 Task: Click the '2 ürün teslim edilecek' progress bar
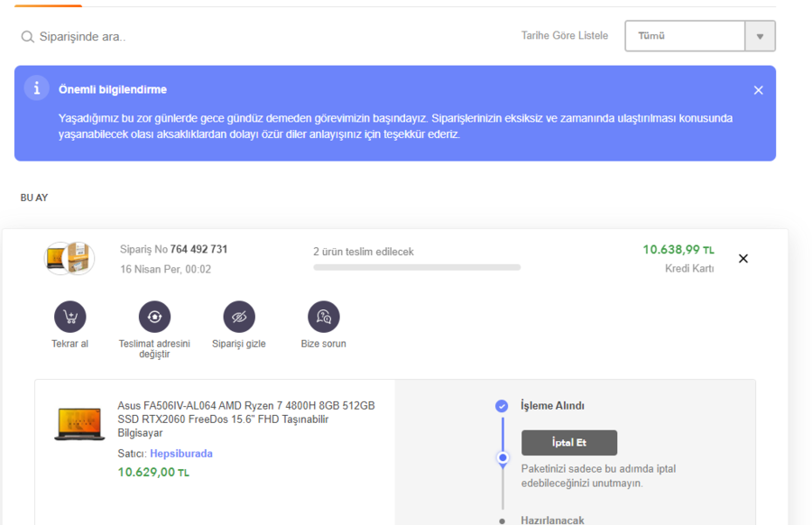click(x=417, y=268)
